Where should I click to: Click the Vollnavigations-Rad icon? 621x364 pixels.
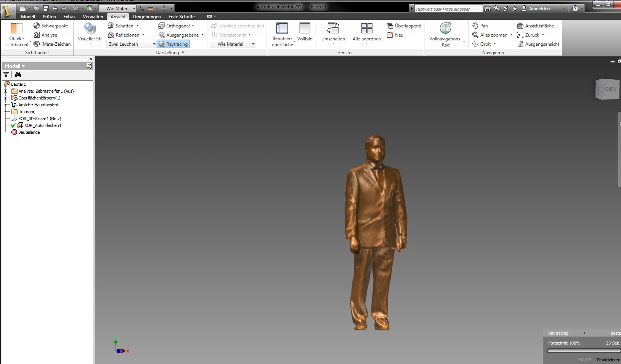click(x=445, y=29)
